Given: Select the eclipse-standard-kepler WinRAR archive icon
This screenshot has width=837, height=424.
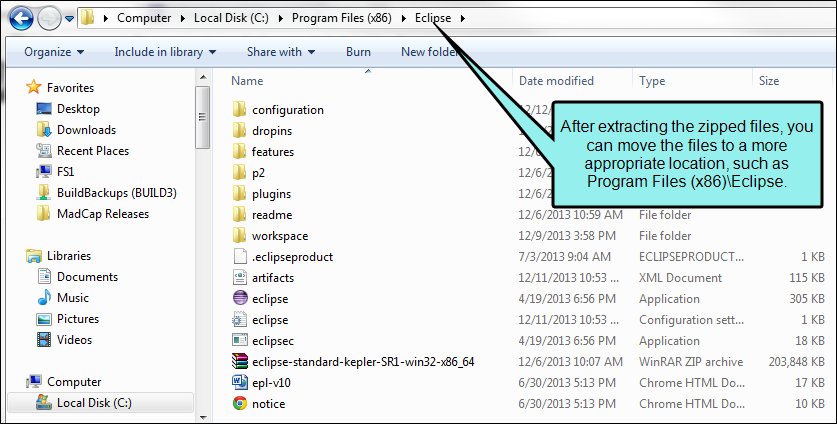Looking at the screenshot, I should (240, 362).
